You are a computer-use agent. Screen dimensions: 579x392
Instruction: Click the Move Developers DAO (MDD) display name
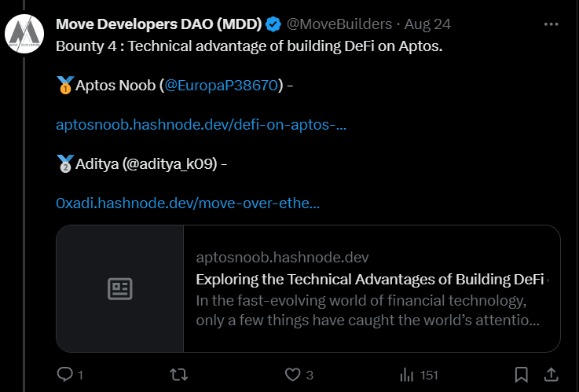157,24
